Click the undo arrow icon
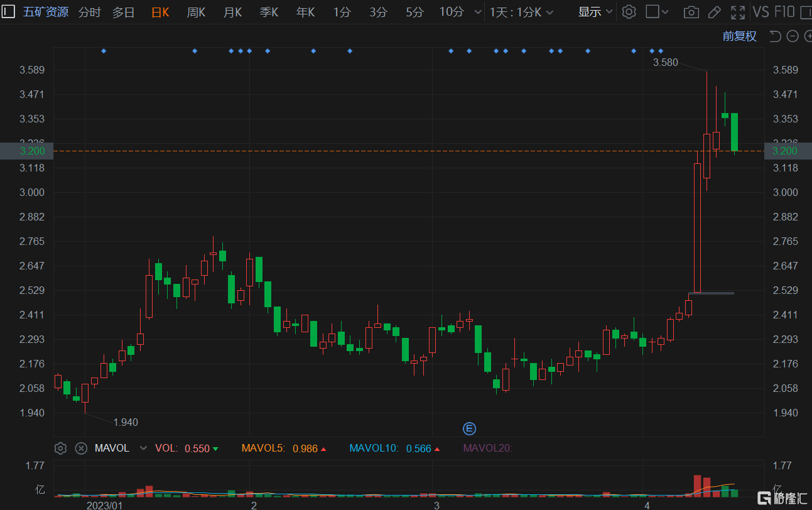Viewport: 812px width, 510px height. (x=775, y=36)
